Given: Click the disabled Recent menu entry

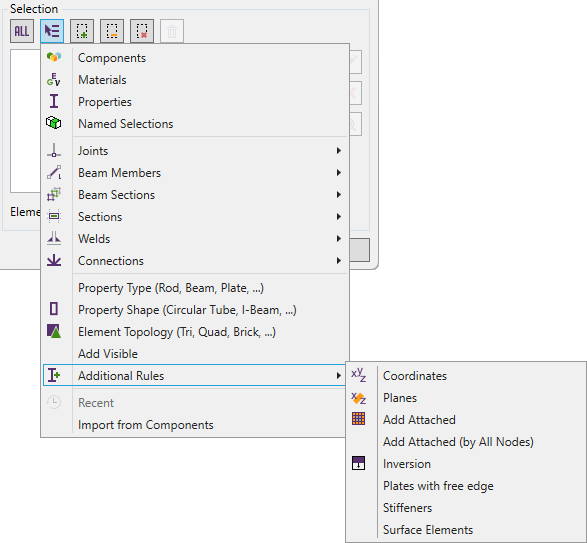Looking at the screenshot, I should (x=194, y=403).
